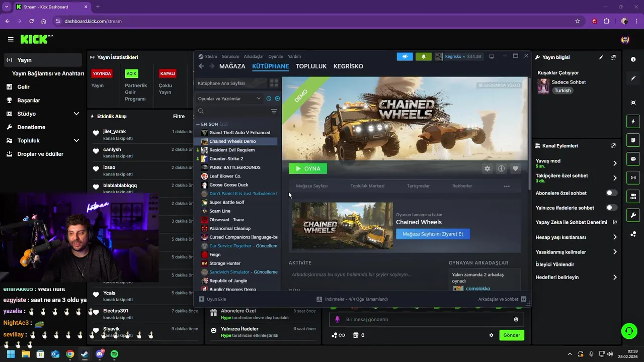Click the ready-to-play filter icon in Steam

coord(277,99)
